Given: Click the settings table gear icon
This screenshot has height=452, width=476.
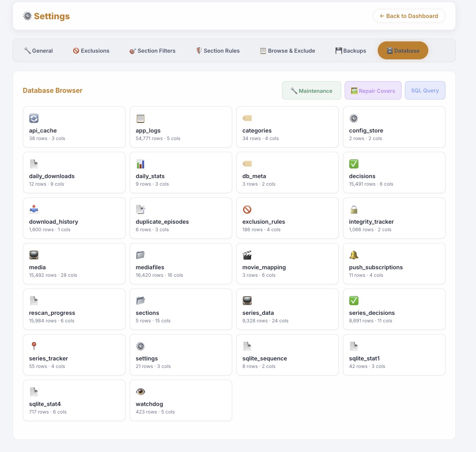Looking at the screenshot, I should (x=140, y=346).
